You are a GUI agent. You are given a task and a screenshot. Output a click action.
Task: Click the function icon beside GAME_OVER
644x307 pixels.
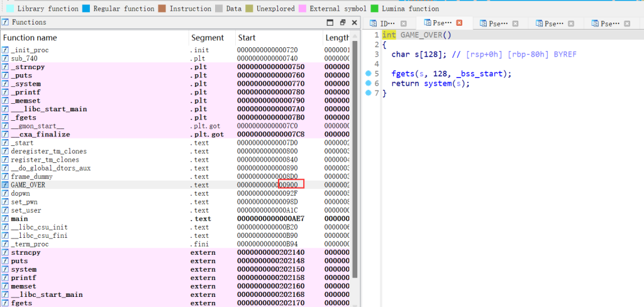pyautogui.click(x=6, y=185)
